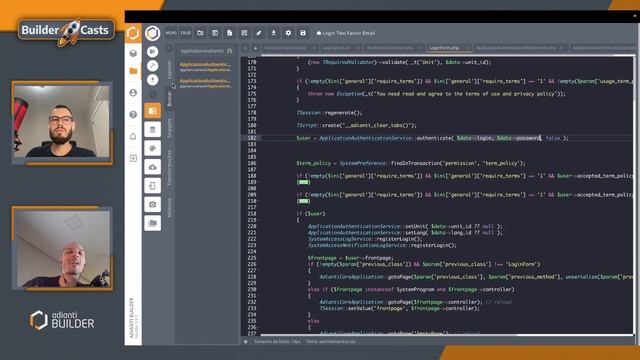Click the grid code generator icon in toolbar
Viewport: 640px width, 360px height.
(244, 33)
